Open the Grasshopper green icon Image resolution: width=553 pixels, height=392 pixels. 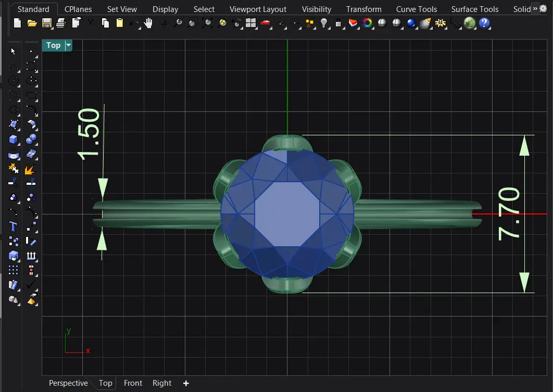[470, 23]
